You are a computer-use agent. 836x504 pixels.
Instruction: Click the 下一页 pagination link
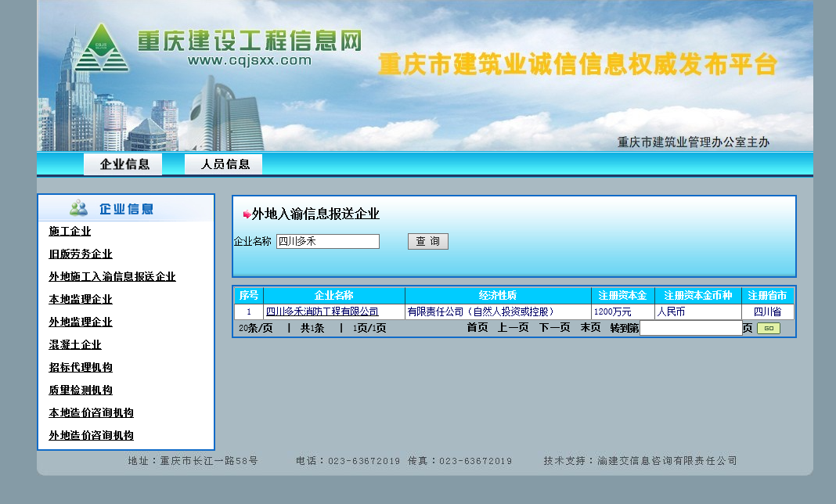554,328
